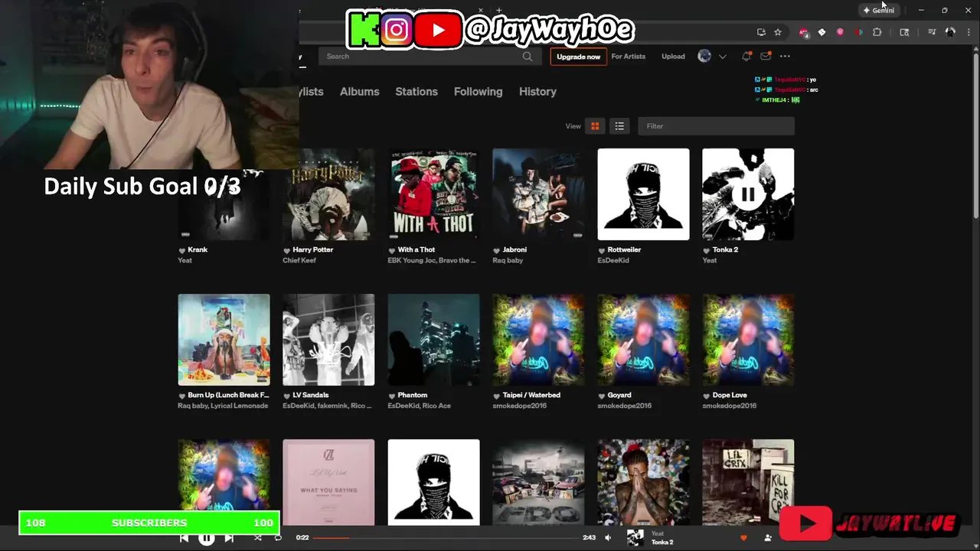
Task: Toggle the heart next to Harry Potter
Action: (286, 250)
